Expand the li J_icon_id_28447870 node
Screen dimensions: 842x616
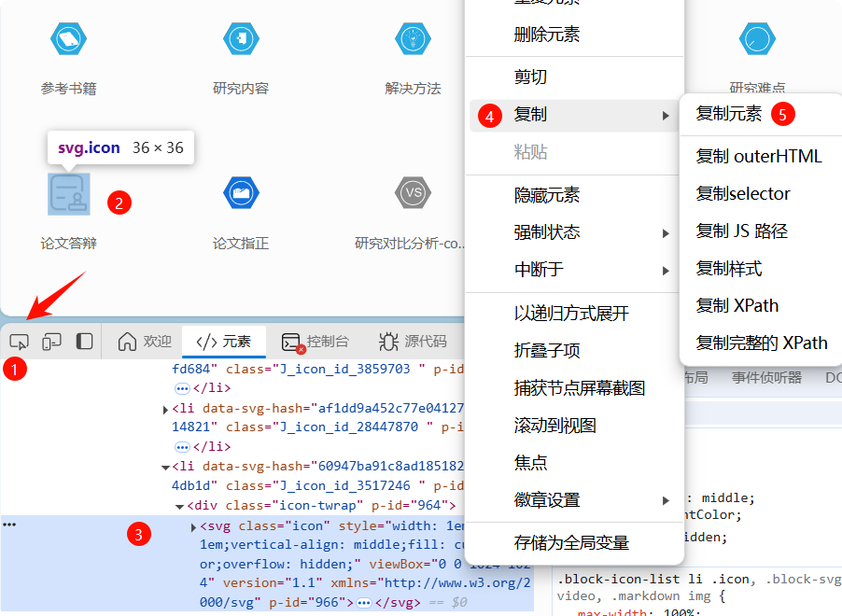pos(165,410)
